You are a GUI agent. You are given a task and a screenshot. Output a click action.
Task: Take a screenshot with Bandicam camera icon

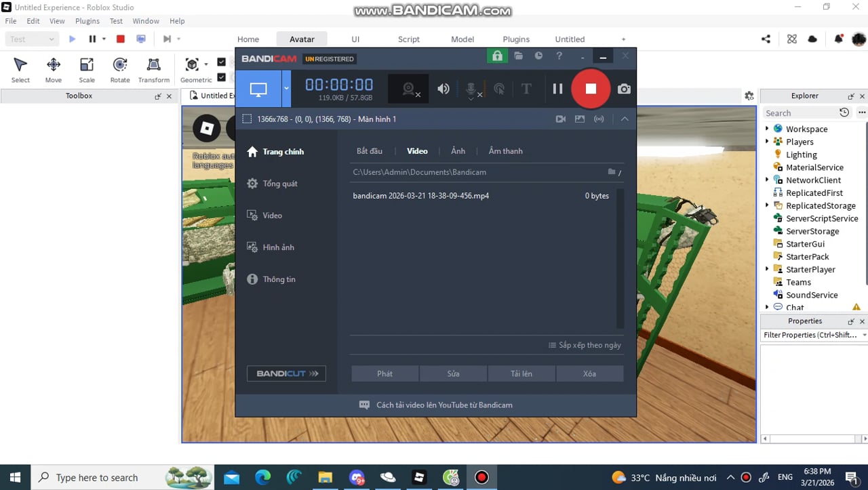(624, 89)
